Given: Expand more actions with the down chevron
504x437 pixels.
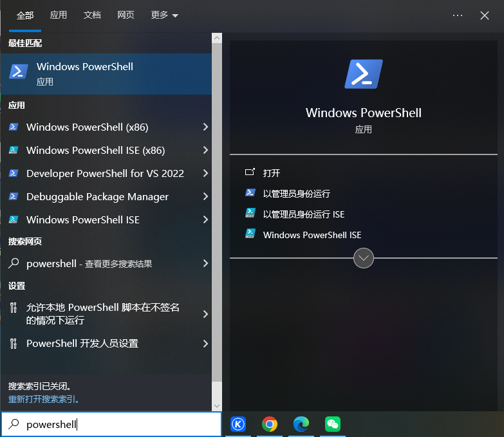Looking at the screenshot, I should point(364,258).
